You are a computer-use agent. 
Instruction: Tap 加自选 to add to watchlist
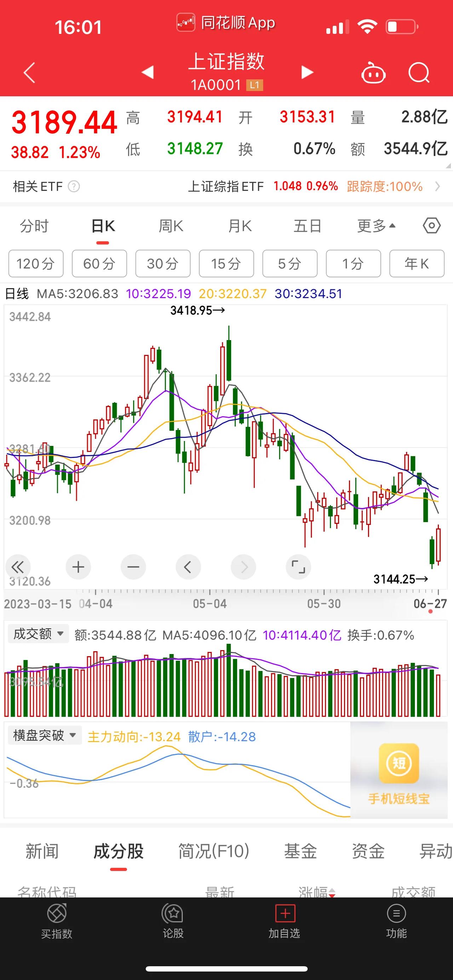click(285, 921)
